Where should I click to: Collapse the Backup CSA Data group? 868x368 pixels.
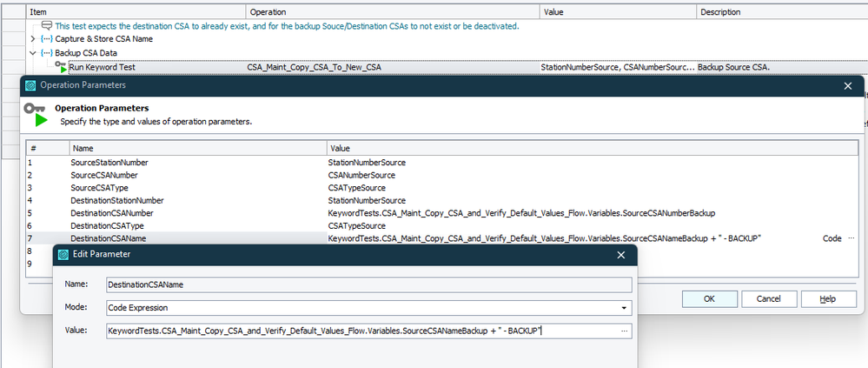click(34, 53)
